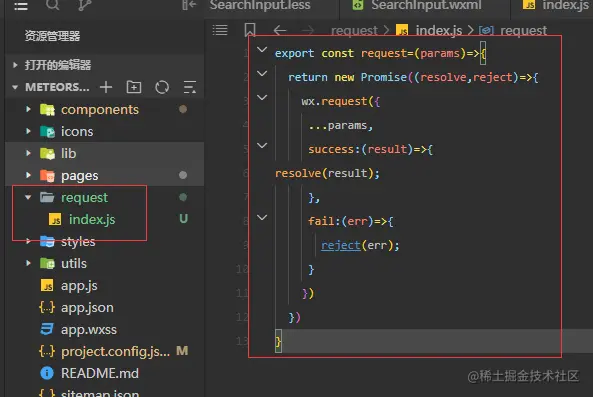Screen dimensions: 593x397
Task: Click the request symbol icon in the breadcrumb
Action: pyautogui.click(x=486, y=30)
